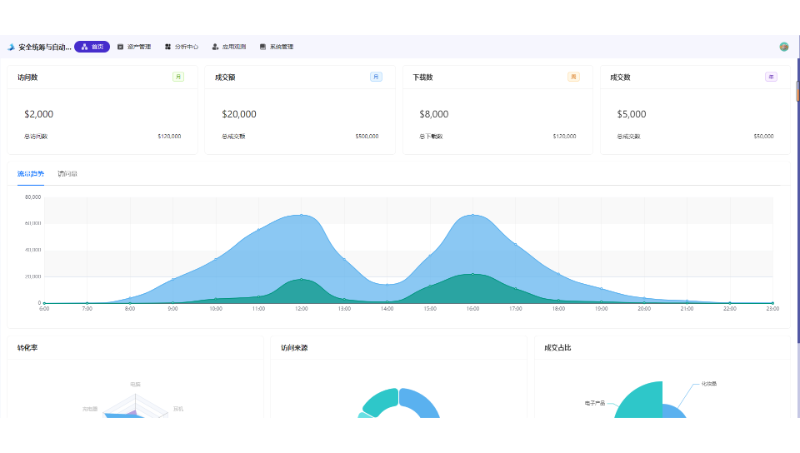Switch to the 访问量 chart tab
Image resolution: width=800 pixels, height=453 pixels.
coord(67,174)
